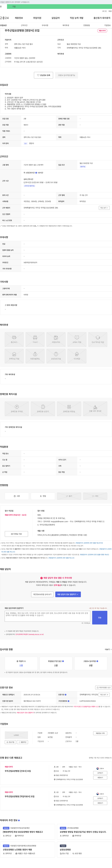Open the 채용정보 main menu
The height and width of the screenshot is (868, 112).
[19, 18]
